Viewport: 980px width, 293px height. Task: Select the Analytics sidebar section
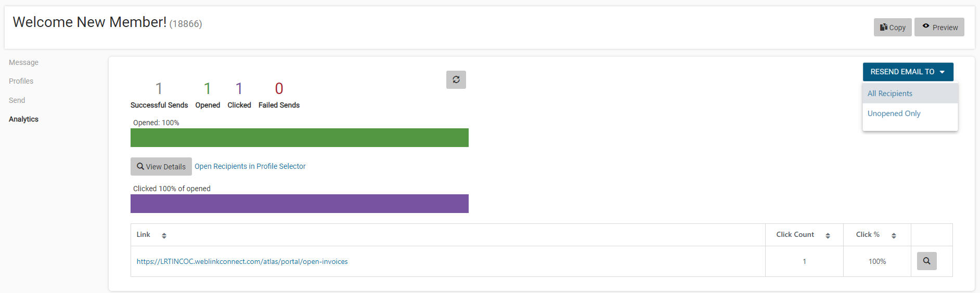point(23,119)
